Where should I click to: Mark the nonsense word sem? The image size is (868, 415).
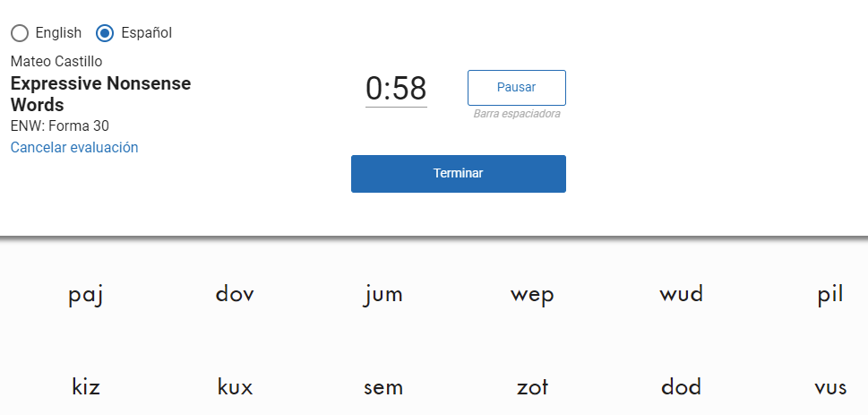[383, 387]
